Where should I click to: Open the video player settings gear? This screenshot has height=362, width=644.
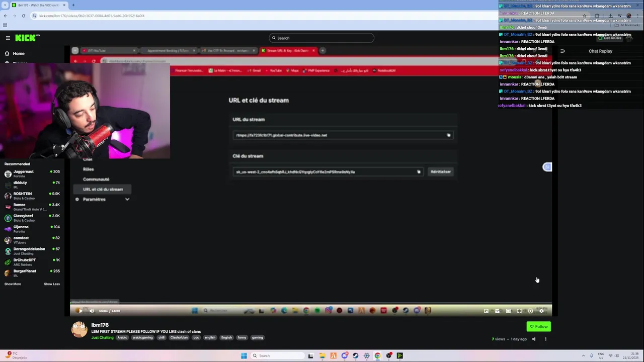tap(541, 311)
